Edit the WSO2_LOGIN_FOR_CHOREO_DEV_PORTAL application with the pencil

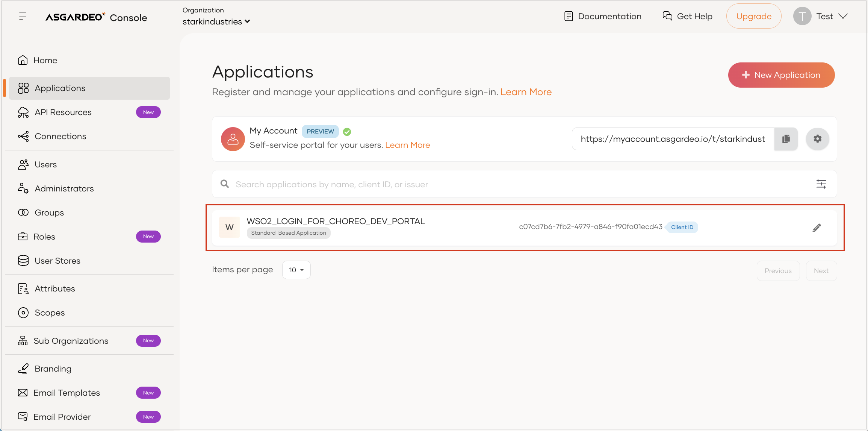pos(817,228)
